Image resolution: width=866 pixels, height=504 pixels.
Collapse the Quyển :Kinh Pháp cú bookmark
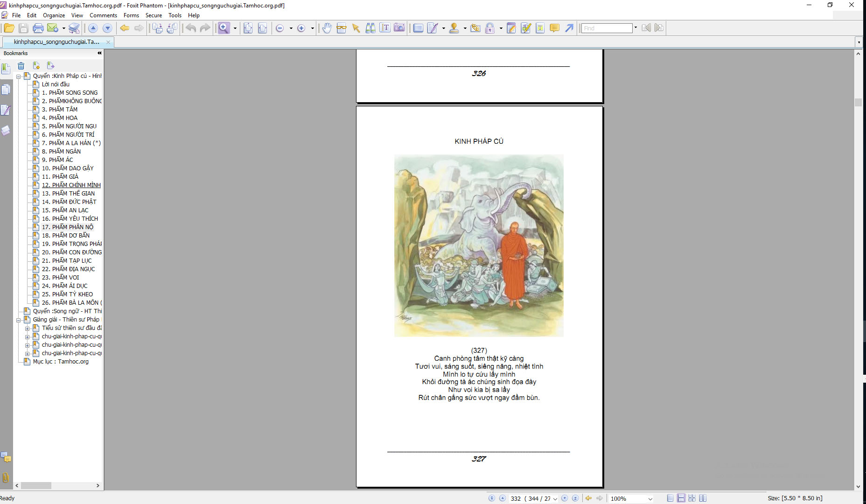pos(19,76)
